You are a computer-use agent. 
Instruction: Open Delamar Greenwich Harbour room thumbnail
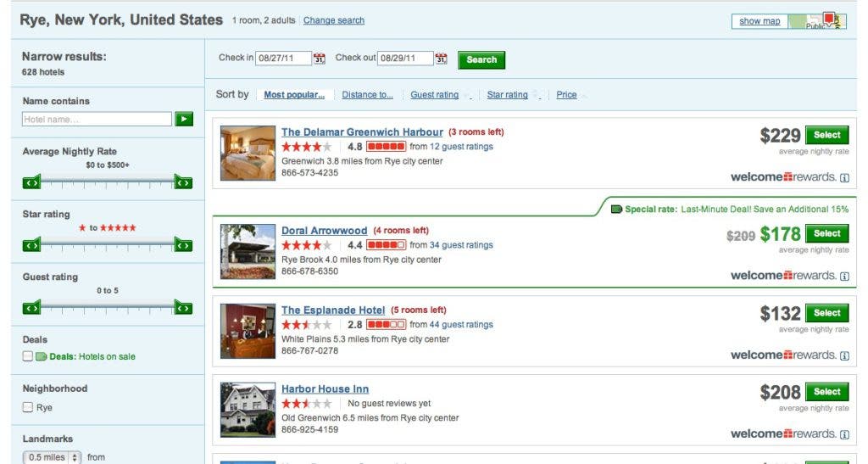point(248,153)
